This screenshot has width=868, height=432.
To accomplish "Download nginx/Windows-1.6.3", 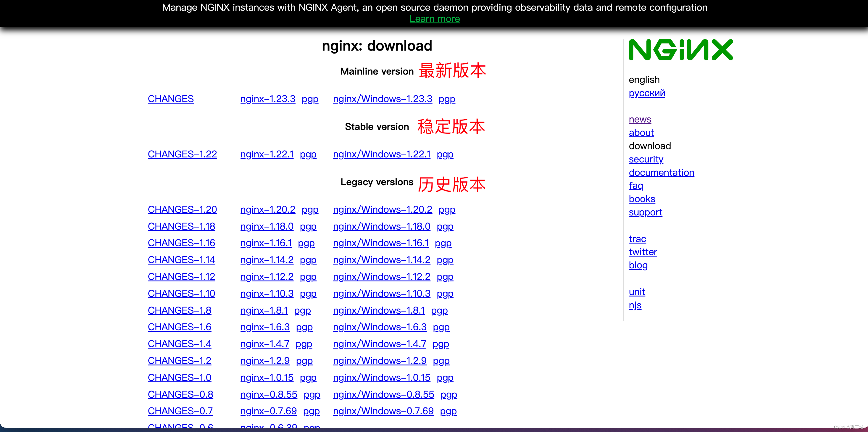I will (x=380, y=327).
